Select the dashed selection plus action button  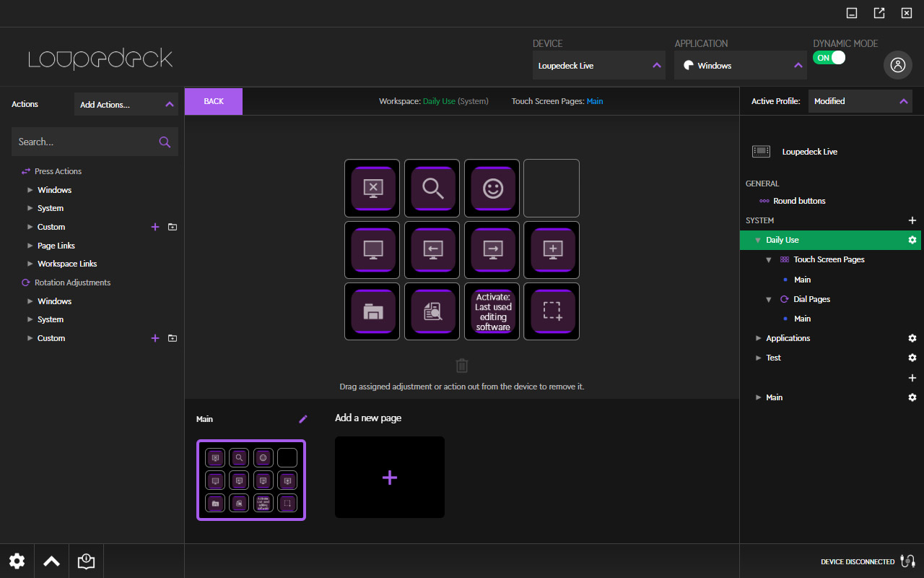click(552, 311)
